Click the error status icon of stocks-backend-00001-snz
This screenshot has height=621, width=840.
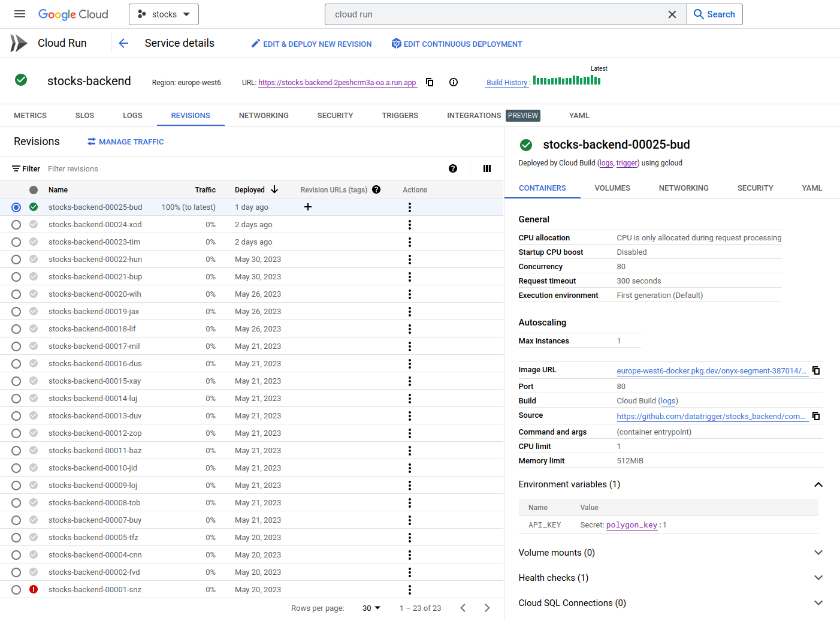[34, 589]
